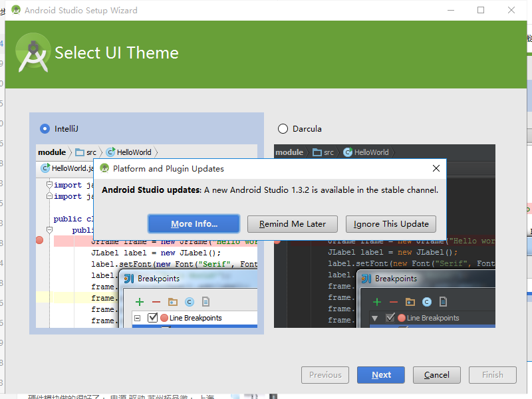Click the Android icon in updates dialog title
Viewport: 532px width, 399px height.
coord(104,168)
